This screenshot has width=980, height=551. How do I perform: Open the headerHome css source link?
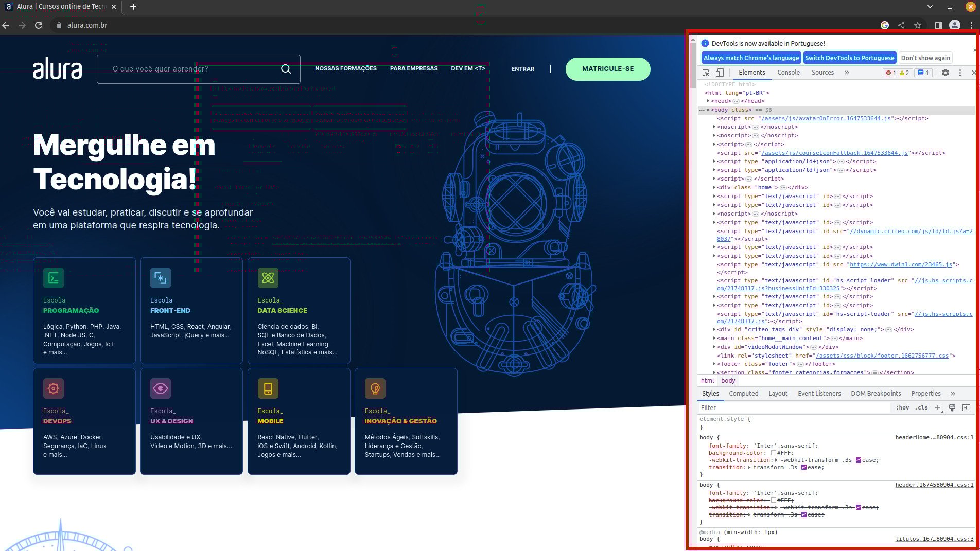pos(934,438)
